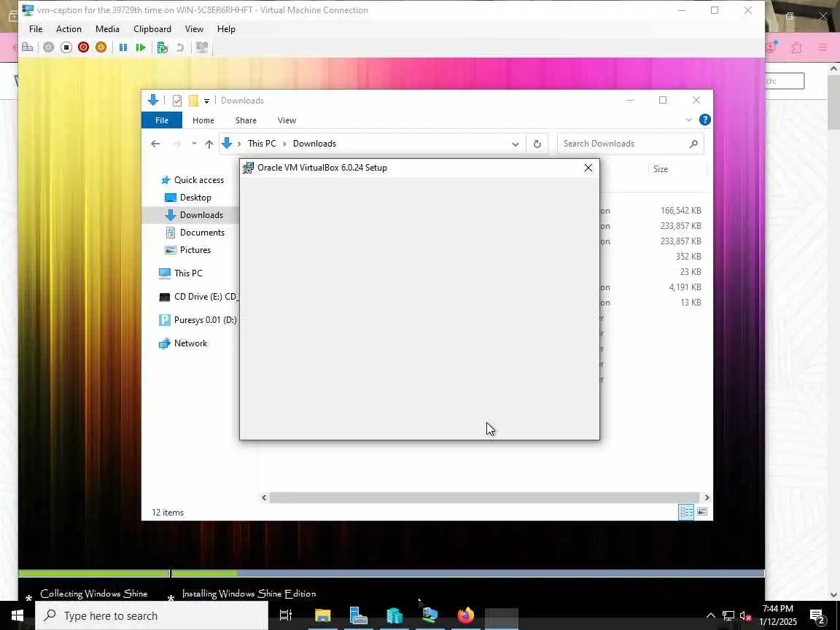Viewport: 840px width, 630px height.
Task: Click the Explorer Forward arrow
Action: pos(176,144)
